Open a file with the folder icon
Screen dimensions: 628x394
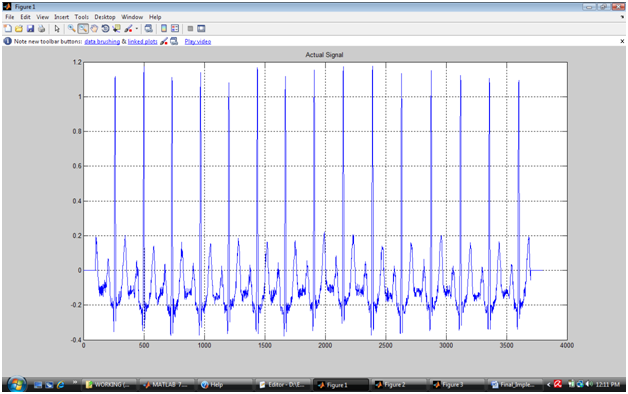tap(19, 28)
